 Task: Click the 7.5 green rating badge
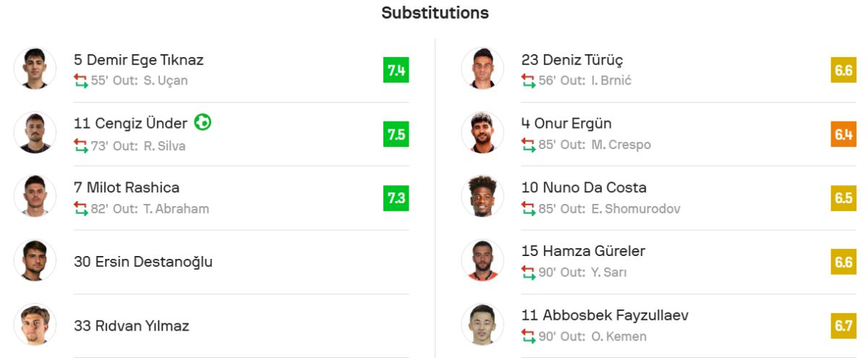(396, 134)
